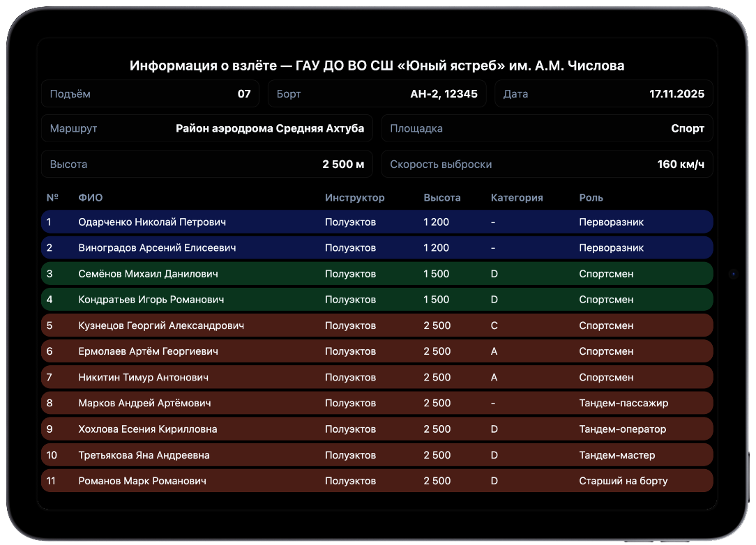Click the row for Семёнов Михаил Данилович
Image resolution: width=756 pixels, height=545 pixels.
[x=377, y=274]
